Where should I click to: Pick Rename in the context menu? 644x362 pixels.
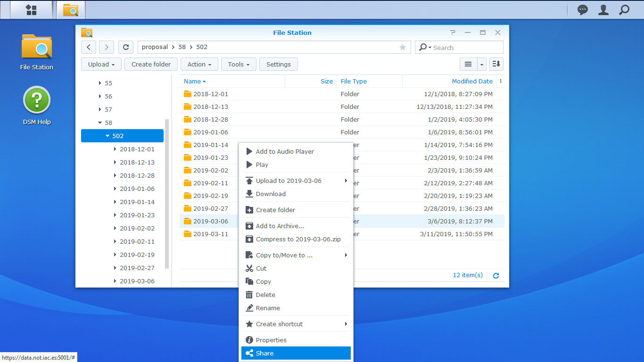click(x=268, y=308)
